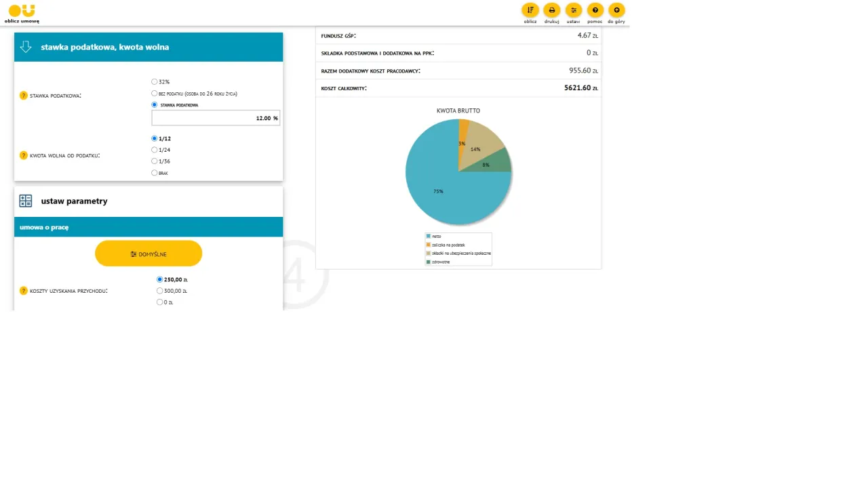Screen dimensions: 868x488
Task: Select bez podatku under-26 option
Action: pos(155,94)
